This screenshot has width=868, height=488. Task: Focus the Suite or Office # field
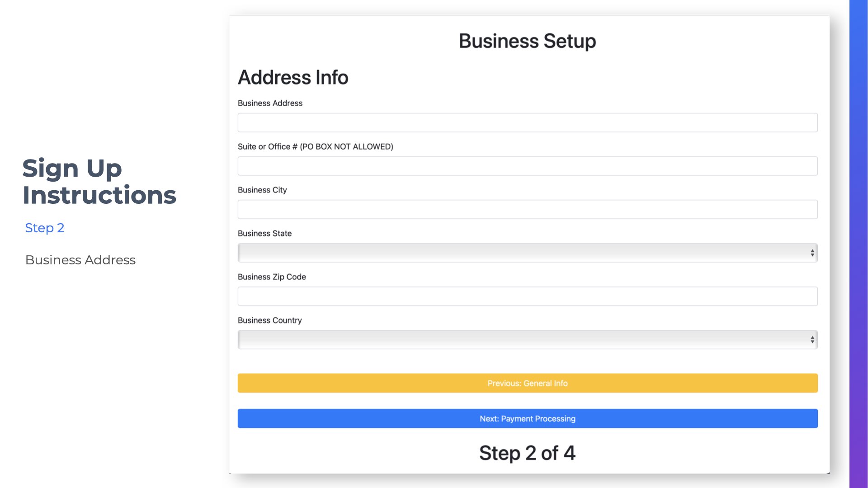(527, 166)
